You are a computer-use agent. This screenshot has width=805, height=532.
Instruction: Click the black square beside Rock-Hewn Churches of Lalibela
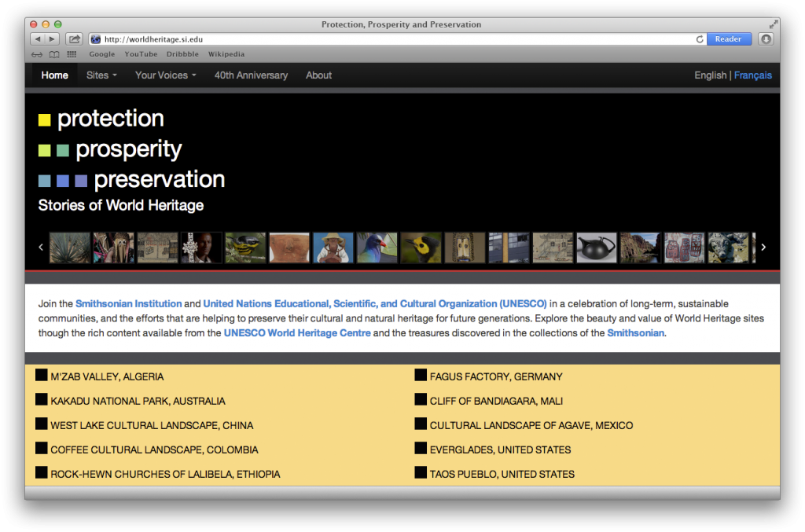pyautogui.click(x=42, y=472)
